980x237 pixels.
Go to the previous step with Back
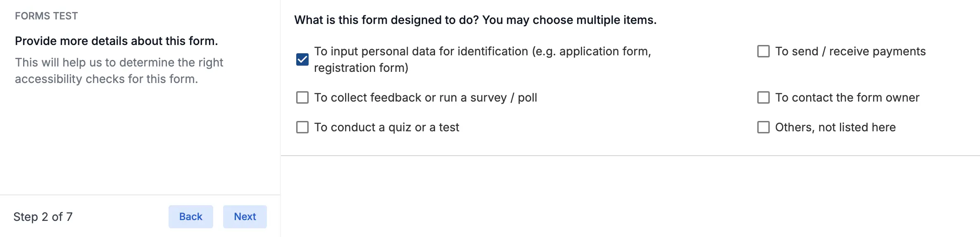pos(190,217)
